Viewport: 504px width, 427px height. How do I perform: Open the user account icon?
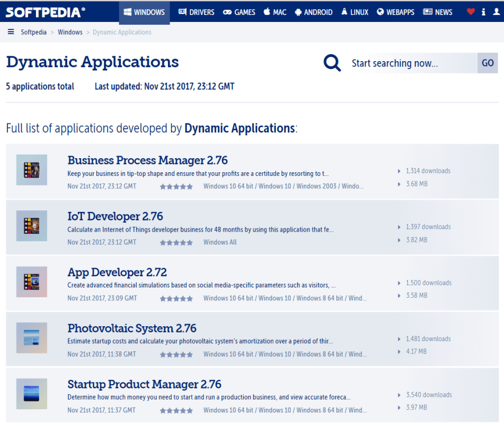click(496, 12)
